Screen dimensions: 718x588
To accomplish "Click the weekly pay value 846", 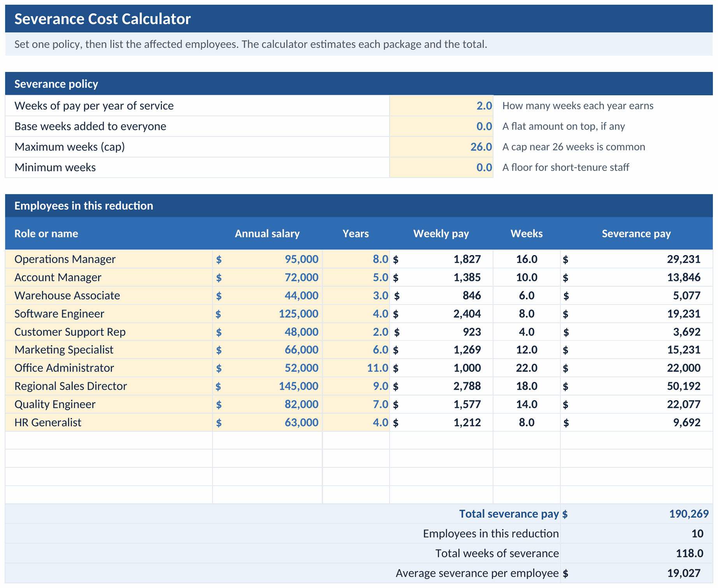I will pos(441,296).
